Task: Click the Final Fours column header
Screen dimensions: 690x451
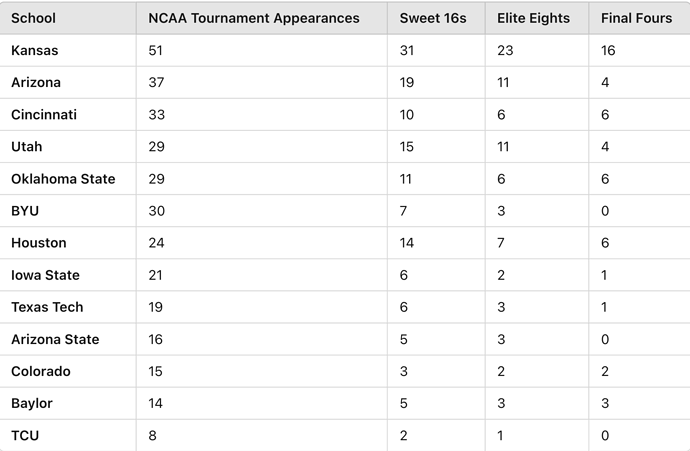Action: tap(636, 18)
